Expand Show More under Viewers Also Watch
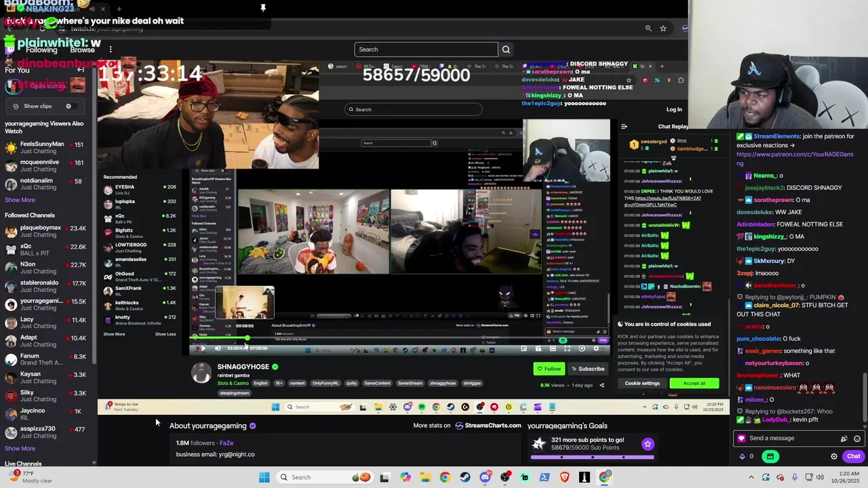This screenshot has width=868, height=488. coord(20,200)
